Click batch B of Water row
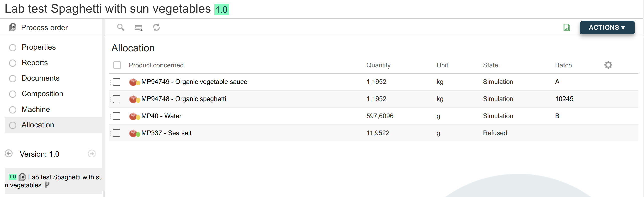The height and width of the screenshot is (197, 644). (x=557, y=116)
